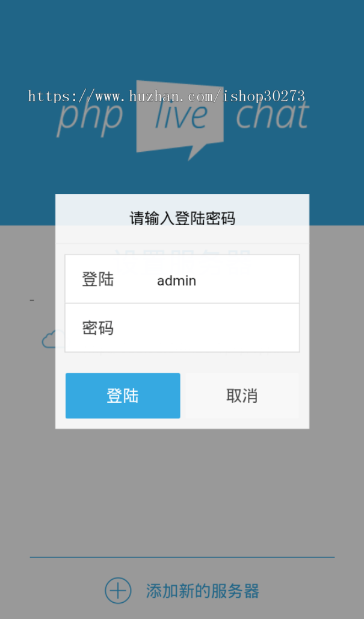Click the dimmed gray overlay below dialog
The width and height of the screenshot is (364, 619).
(x=182, y=490)
